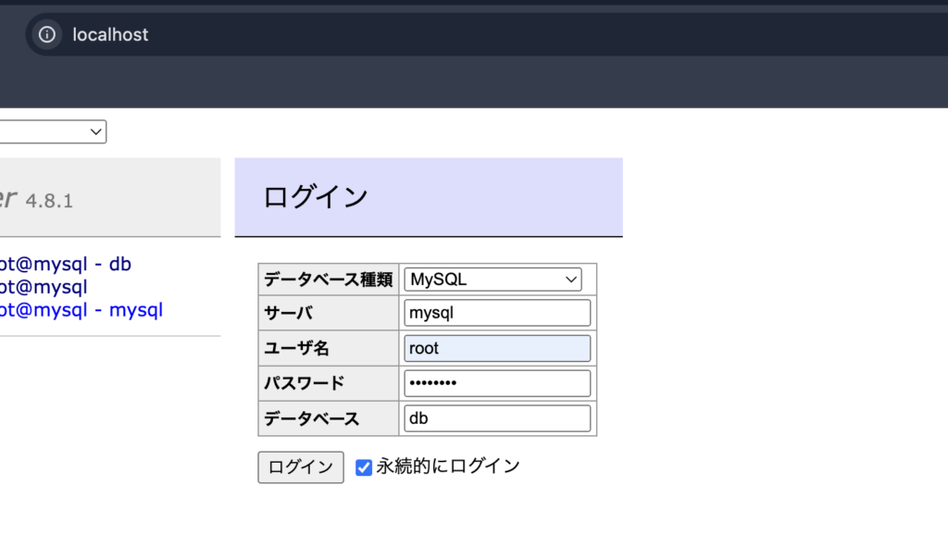Open the データベース種類 MySQL dropdown

click(x=493, y=280)
